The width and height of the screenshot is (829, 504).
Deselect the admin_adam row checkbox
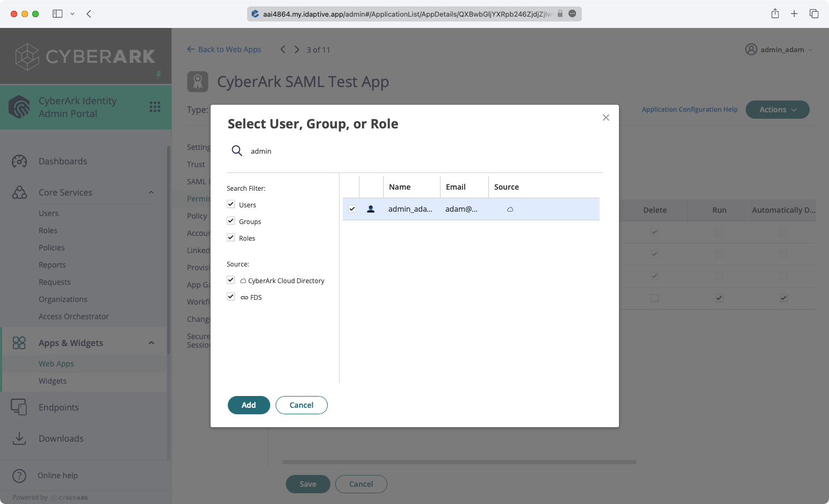[352, 208]
